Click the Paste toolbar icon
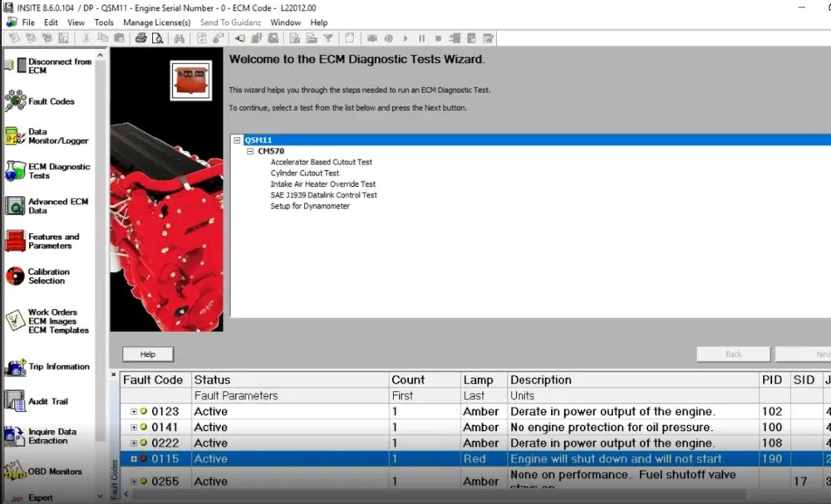Image resolution: width=831 pixels, height=504 pixels. [x=120, y=38]
